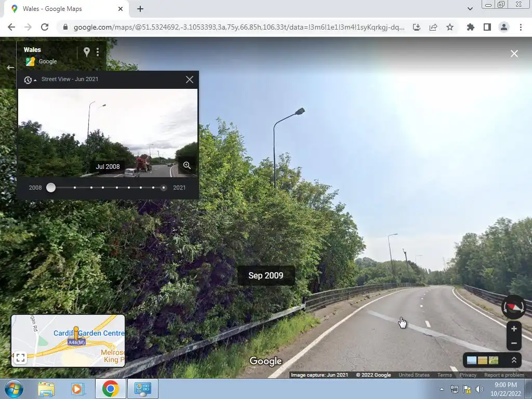The height and width of the screenshot is (399, 532).
Task: Click the 2008 timeline slider handle
Action: [51, 188]
